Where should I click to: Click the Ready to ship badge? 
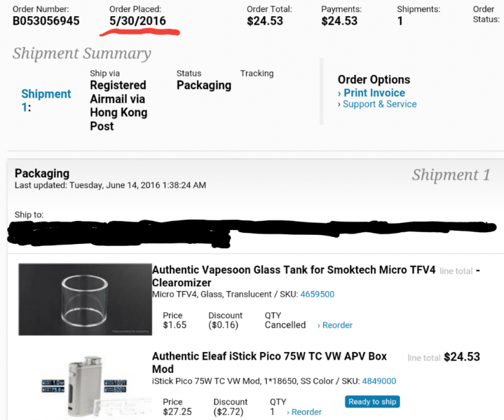point(372,402)
